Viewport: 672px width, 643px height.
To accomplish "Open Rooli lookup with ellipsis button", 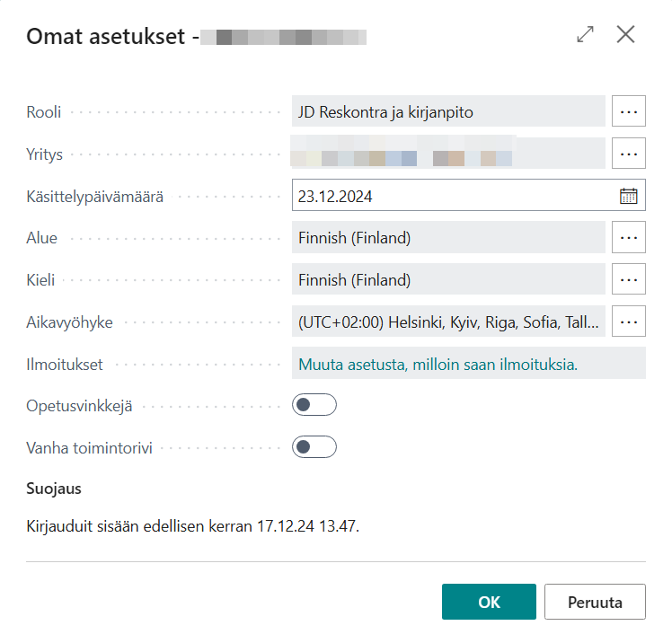I will click(628, 111).
